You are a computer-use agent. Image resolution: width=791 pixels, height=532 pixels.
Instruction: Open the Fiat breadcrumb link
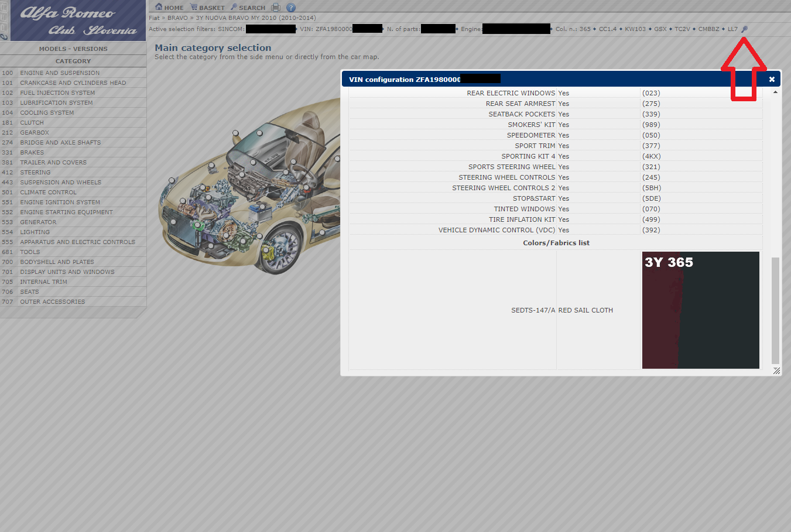154,18
